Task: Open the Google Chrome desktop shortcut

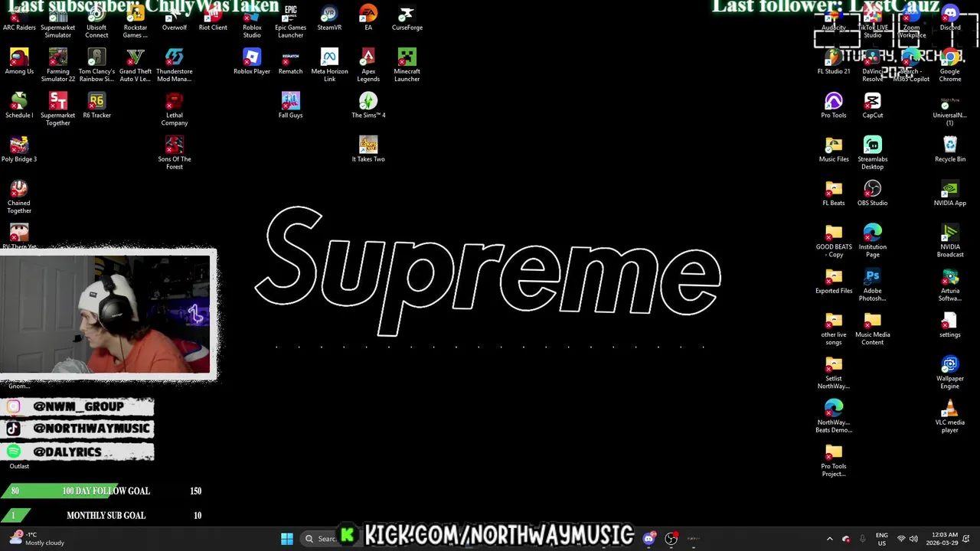Action: (x=950, y=65)
